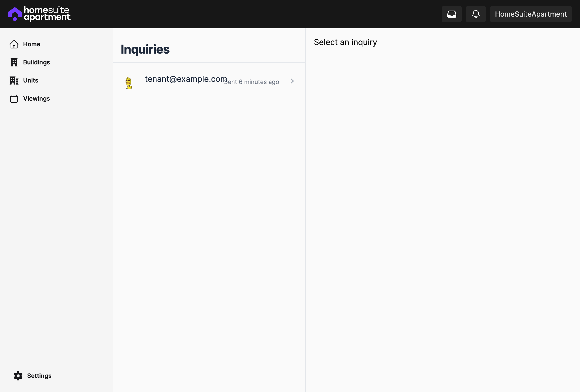This screenshot has height=392, width=580.
Task: Open the HomeSuiteApartment account menu
Action: [x=530, y=14]
